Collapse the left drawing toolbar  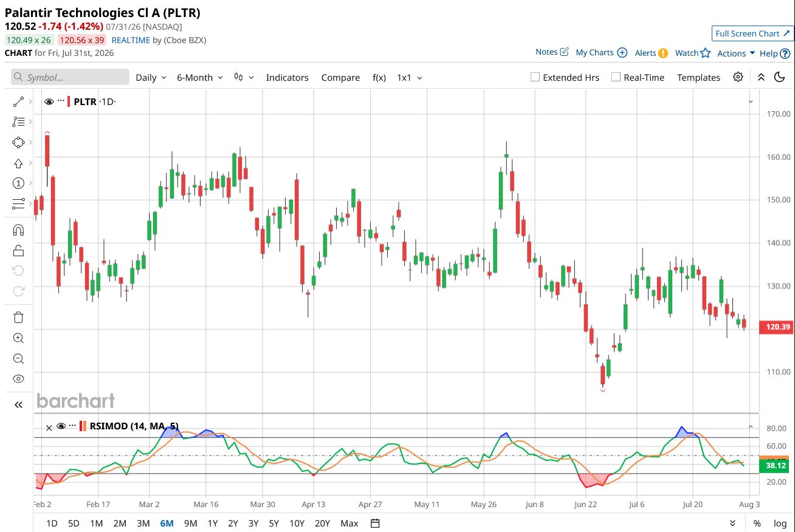click(x=18, y=405)
